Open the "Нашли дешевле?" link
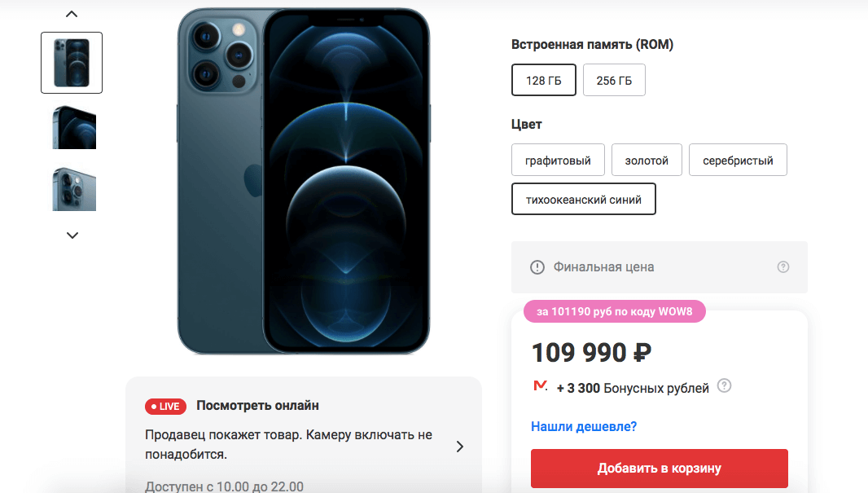The width and height of the screenshot is (868, 493). (x=583, y=426)
